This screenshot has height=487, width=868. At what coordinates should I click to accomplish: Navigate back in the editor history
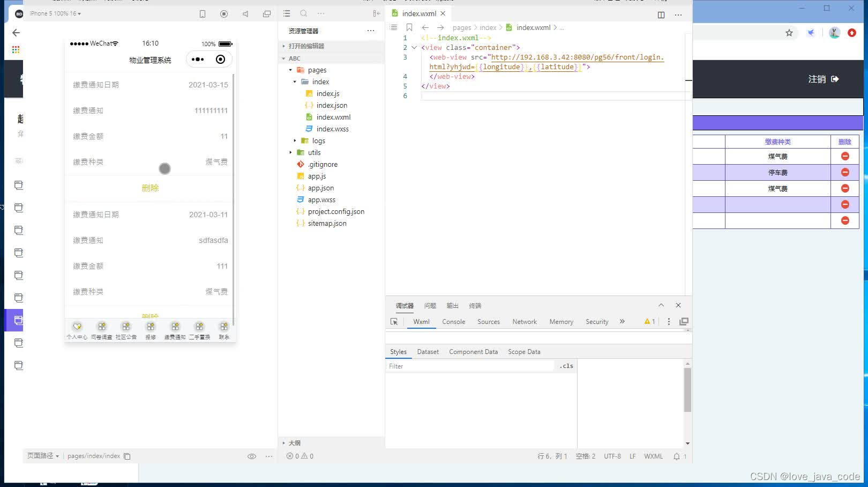pos(425,27)
